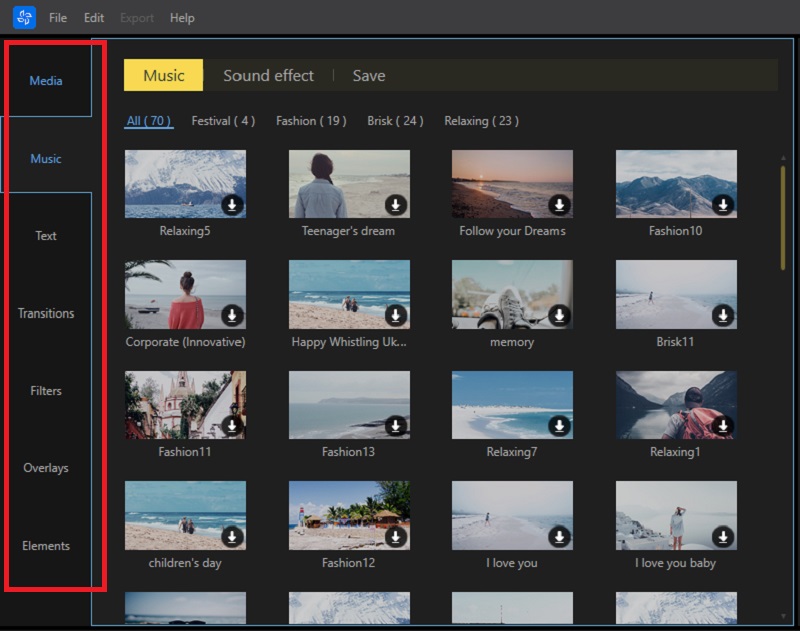Open the File menu
The image size is (800, 631).
pyautogui.click(x=58, y=18)
